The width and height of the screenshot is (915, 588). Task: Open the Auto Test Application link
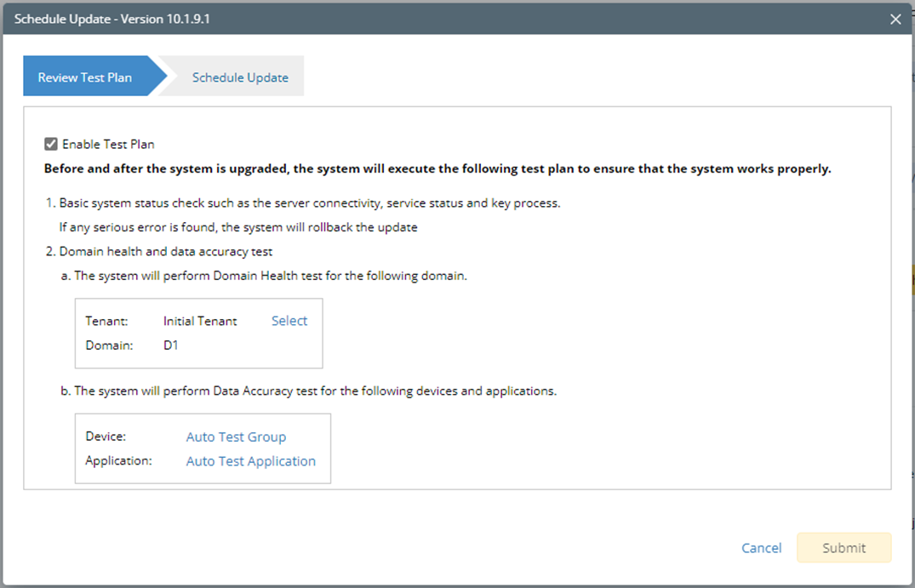tap(250, 461)
